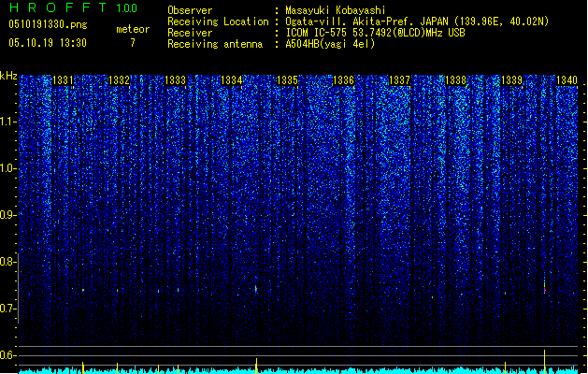This screenshot has height=374, width=588.
Task: Click the 0.9 kHz axis tick label
Action: [7, 215]
